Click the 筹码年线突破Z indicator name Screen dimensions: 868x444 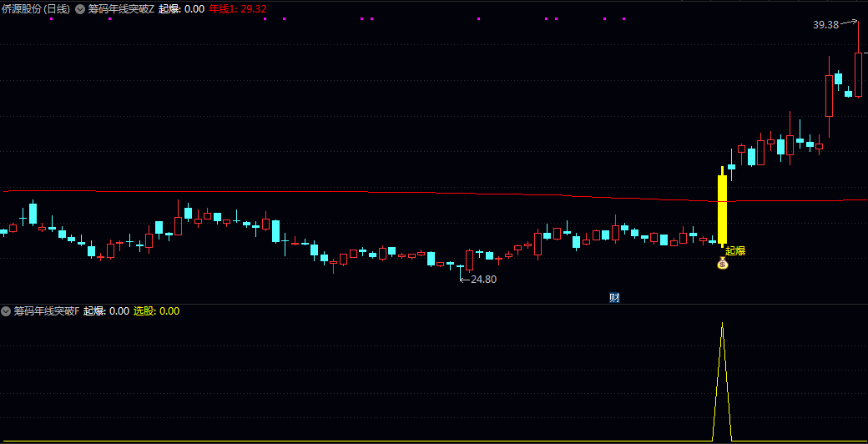121,9
